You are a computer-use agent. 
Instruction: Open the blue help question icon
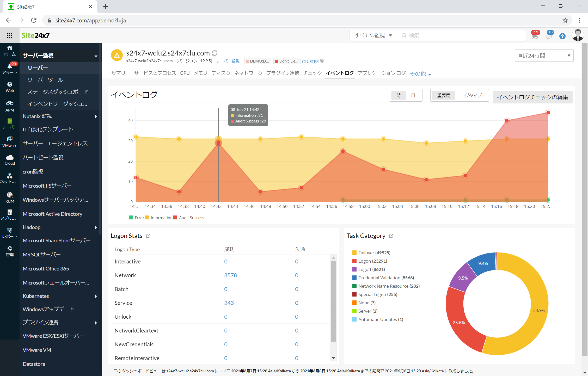coord(562,36)
